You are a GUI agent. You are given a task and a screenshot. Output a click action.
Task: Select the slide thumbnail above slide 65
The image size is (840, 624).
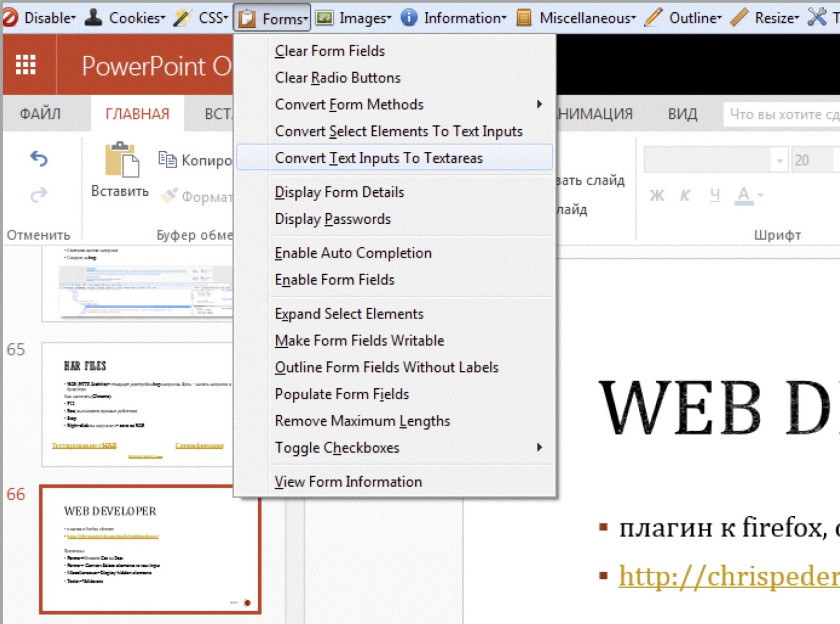coord(138,284)
